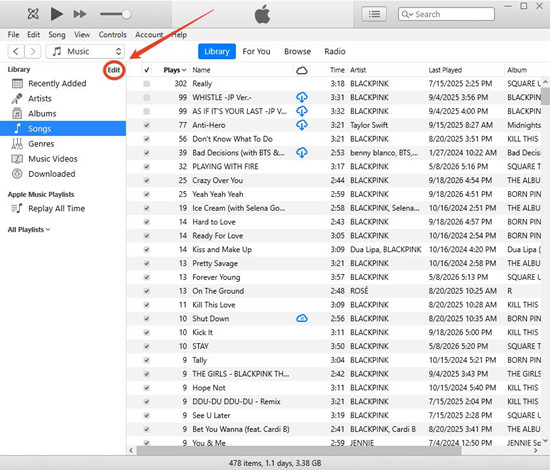Click the checkmark column header
The height and width of the screenshot is (470, 550).
click(147, 70)
